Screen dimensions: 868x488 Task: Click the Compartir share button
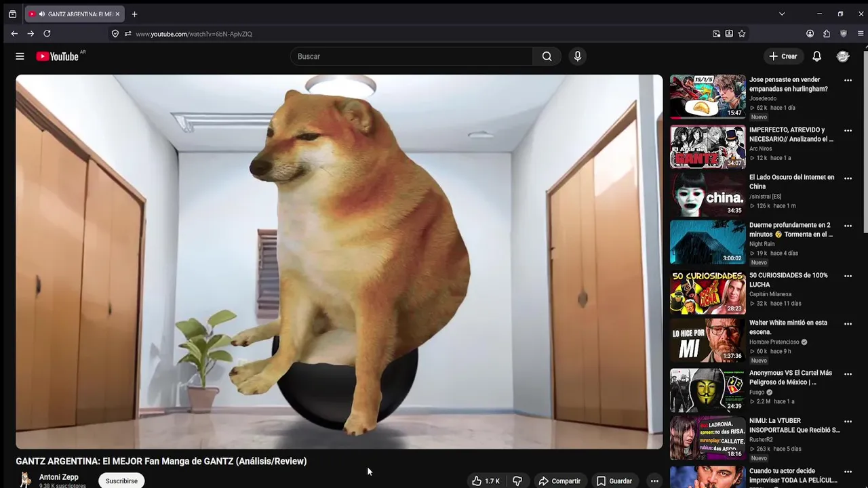click(x=559, y=481)
